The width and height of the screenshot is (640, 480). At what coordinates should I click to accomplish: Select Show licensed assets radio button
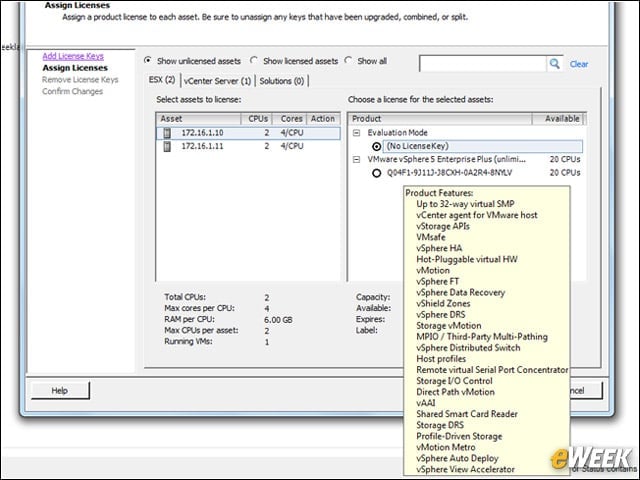click(253, 60)
